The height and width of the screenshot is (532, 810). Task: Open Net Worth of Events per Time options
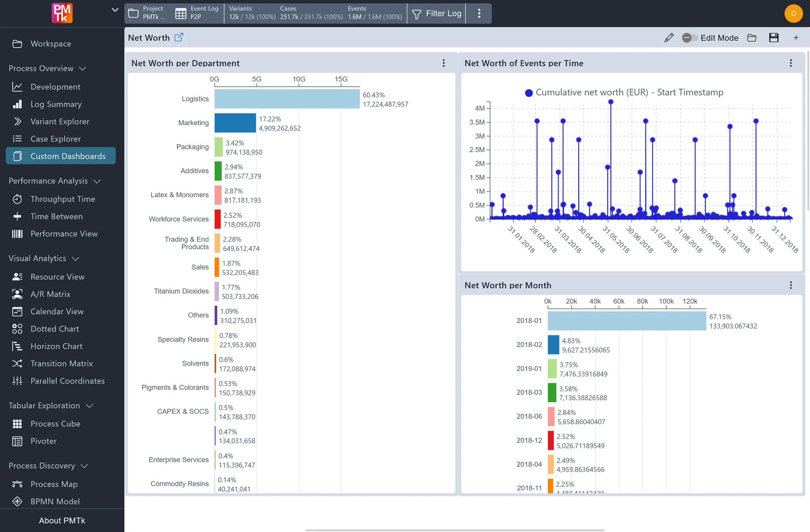pyautogui.click(x=791, y=63)
